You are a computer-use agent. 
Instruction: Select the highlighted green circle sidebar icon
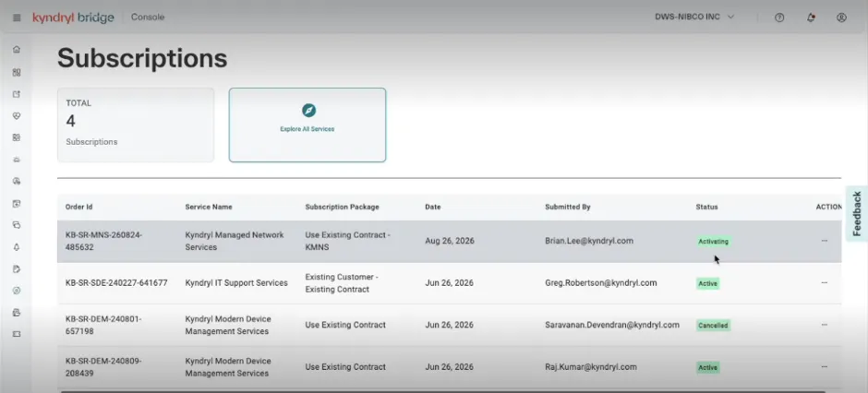[17, 291]
